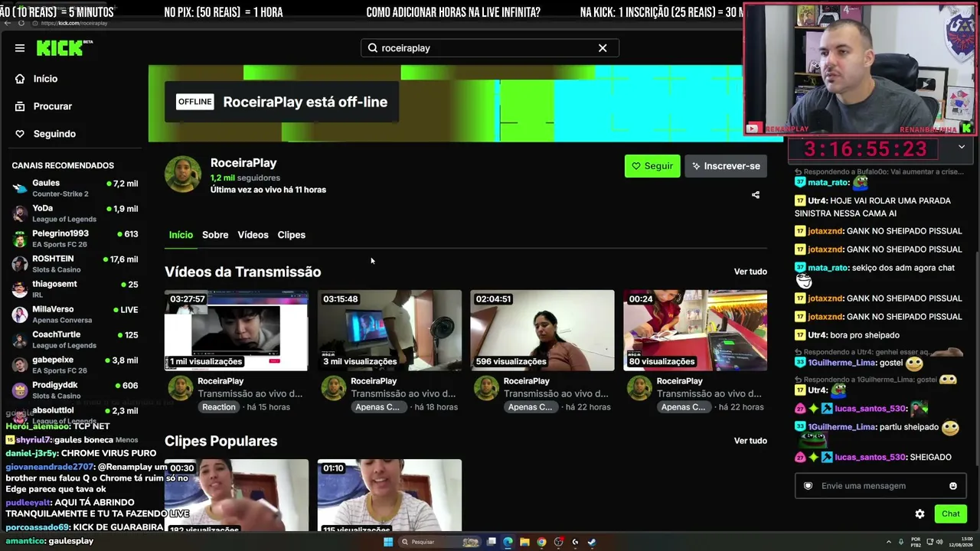980x551 pixels.
Task: Switch to the Vídeos tab
Action: point(253,235)
